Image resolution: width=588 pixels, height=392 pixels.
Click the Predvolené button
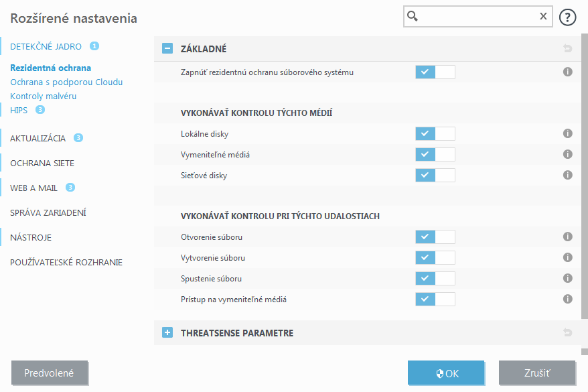pos(50,373)
